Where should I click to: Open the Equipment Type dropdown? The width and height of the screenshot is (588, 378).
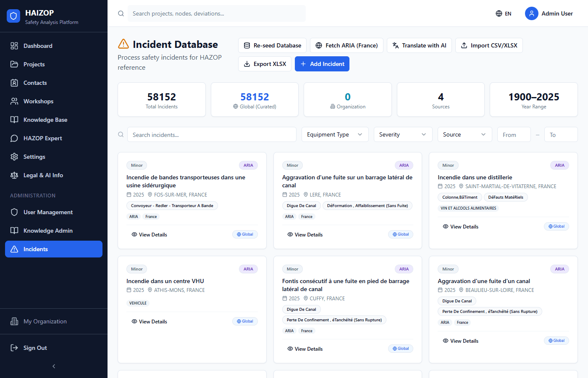pyautogui.click(x=335, y=134)
